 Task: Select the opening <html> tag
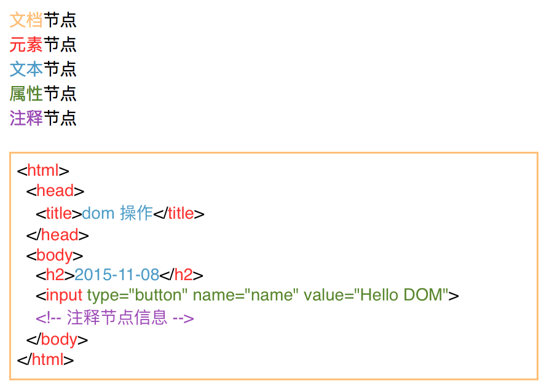coord(43,170)
